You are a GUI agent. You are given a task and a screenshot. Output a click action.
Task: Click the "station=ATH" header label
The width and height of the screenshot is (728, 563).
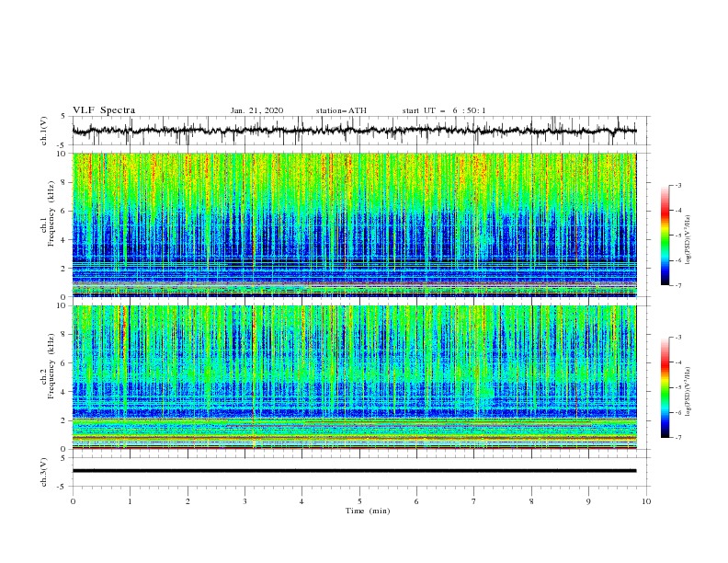[341, 110]
